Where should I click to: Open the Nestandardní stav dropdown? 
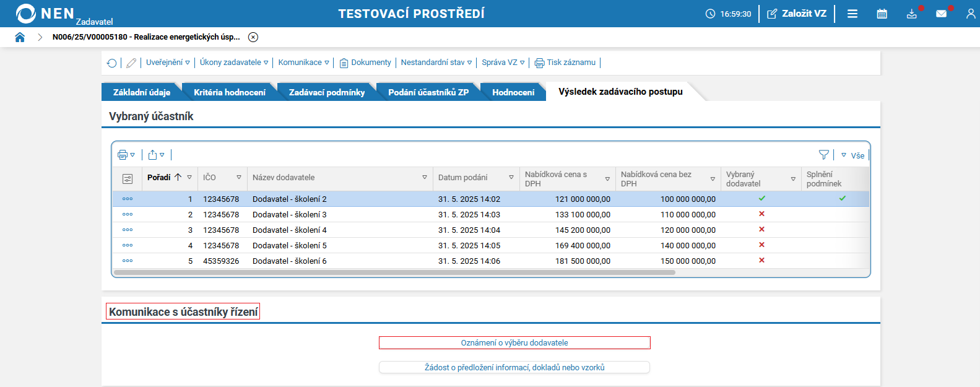436,63
